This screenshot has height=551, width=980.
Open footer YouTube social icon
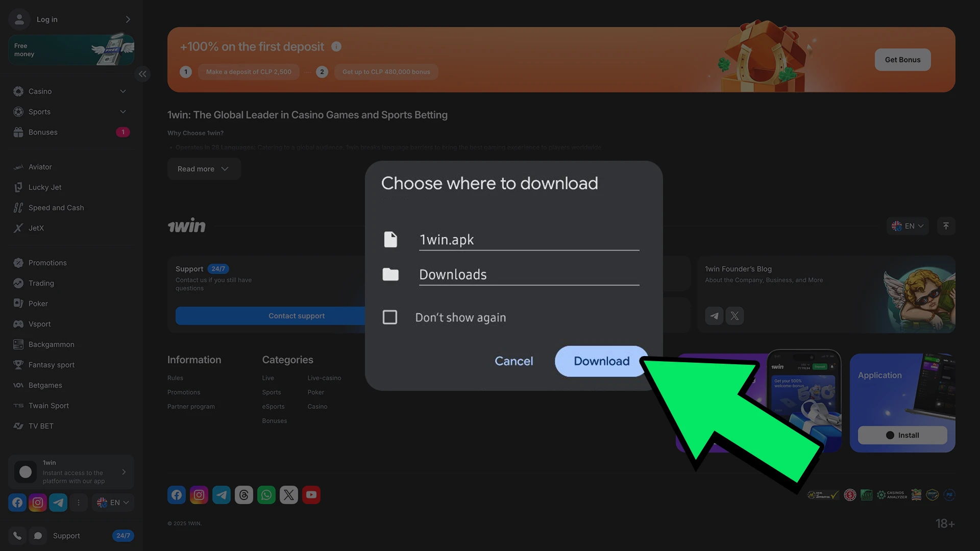[311, 495]
